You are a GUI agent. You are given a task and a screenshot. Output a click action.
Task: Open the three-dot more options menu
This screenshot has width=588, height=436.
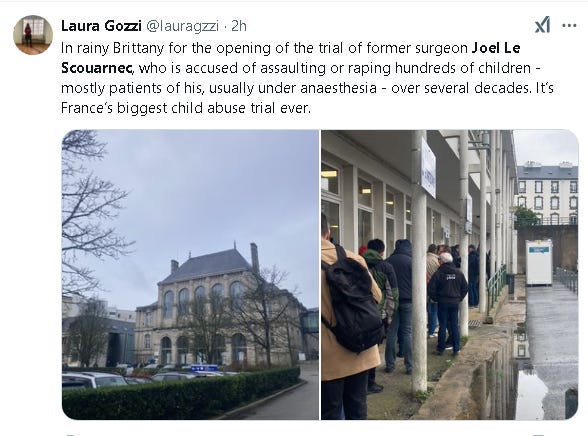point(569,26)
